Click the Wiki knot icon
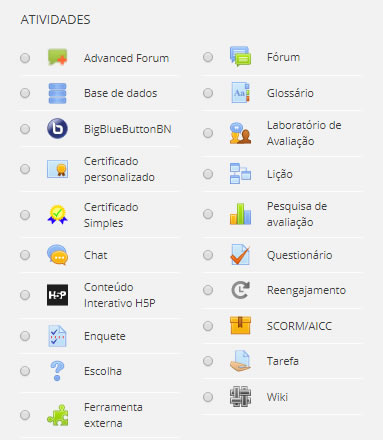The image size is (383, 440). coord(240,397)
